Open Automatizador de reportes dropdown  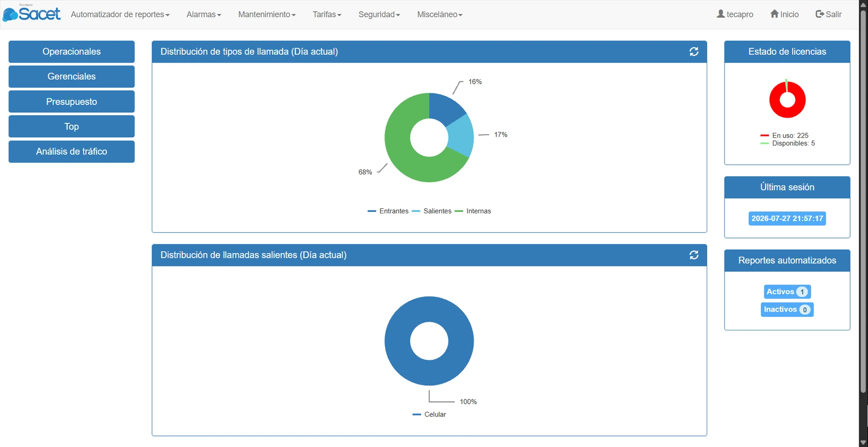[x=120, y=14]
